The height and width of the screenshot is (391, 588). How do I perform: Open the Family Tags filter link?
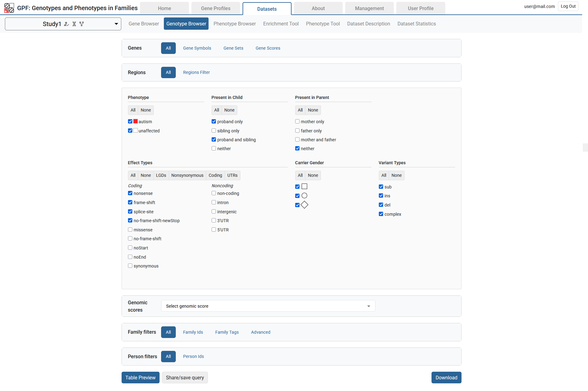point(227,332)
